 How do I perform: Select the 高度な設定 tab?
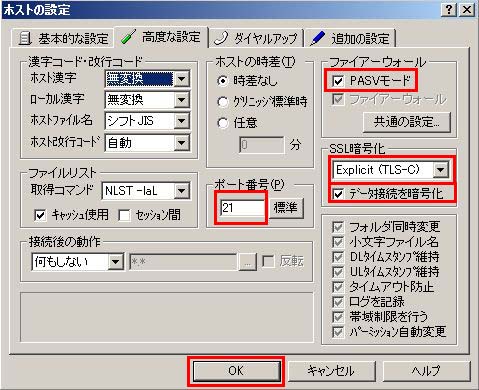click(161, 37)
